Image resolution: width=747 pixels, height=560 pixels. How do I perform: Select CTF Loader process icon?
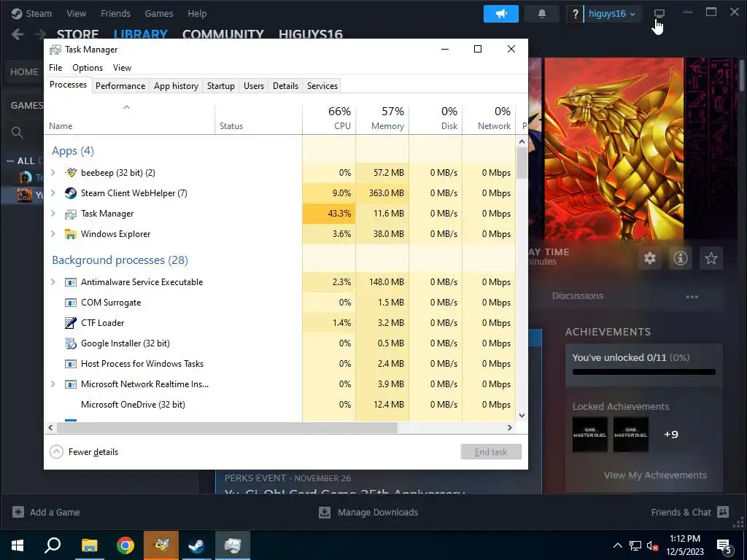[x=71, y=323]
